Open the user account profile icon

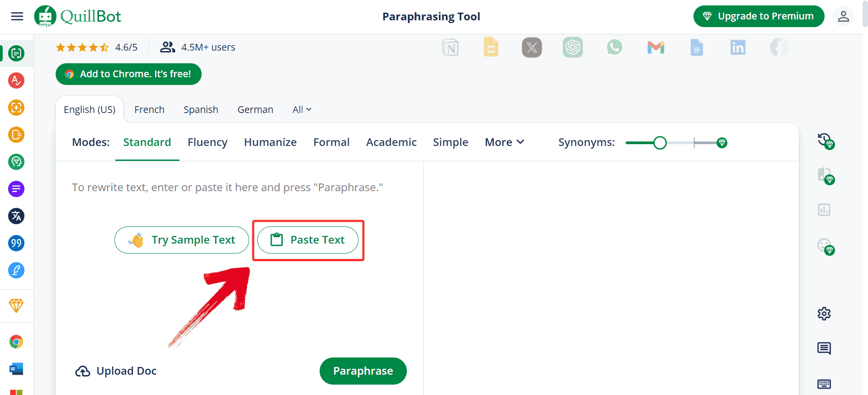pyautogui.click(x=843, y=17)
